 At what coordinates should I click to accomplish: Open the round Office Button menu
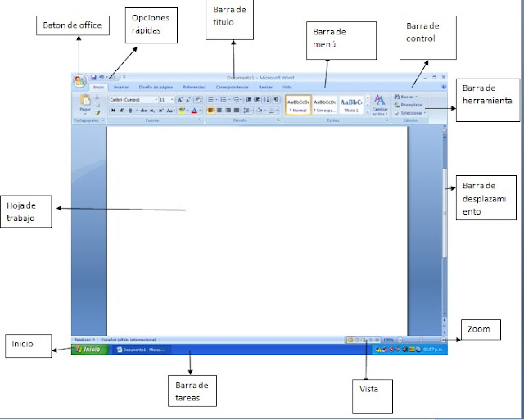(79, 80)
